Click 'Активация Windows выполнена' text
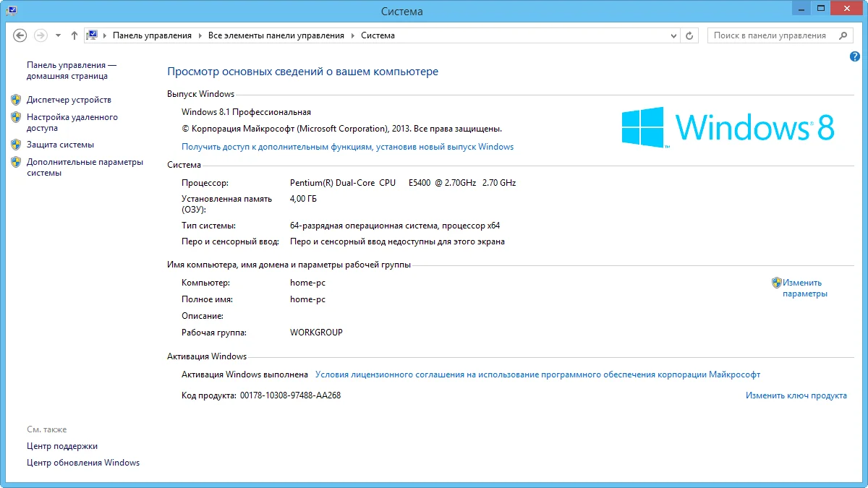868x488 pixels. pos(245,374)
